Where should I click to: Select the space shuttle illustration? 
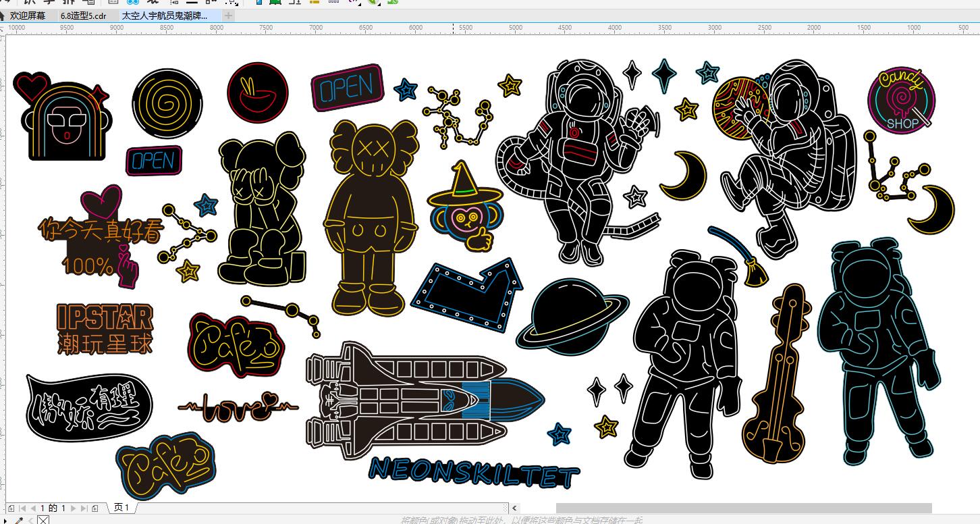click(x=425, y=400)
